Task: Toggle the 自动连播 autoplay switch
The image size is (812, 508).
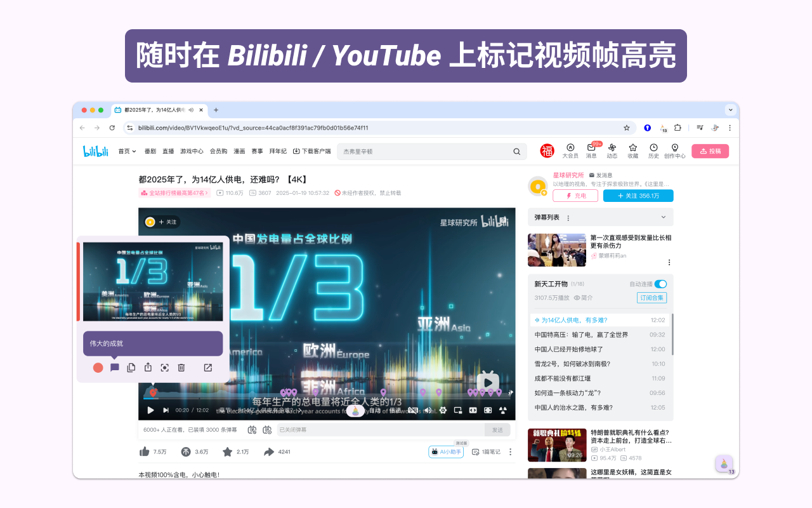Action: coord(660,284)
